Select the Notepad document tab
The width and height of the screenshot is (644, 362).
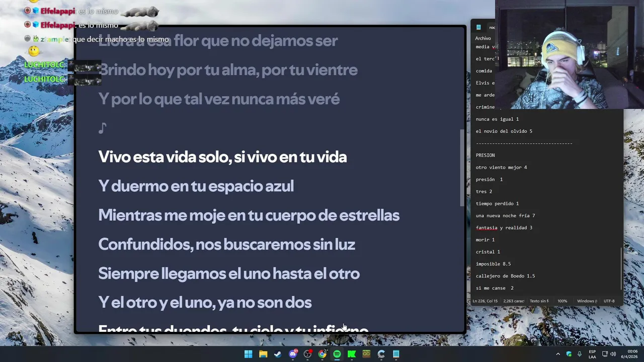click(x=492, y=27)
